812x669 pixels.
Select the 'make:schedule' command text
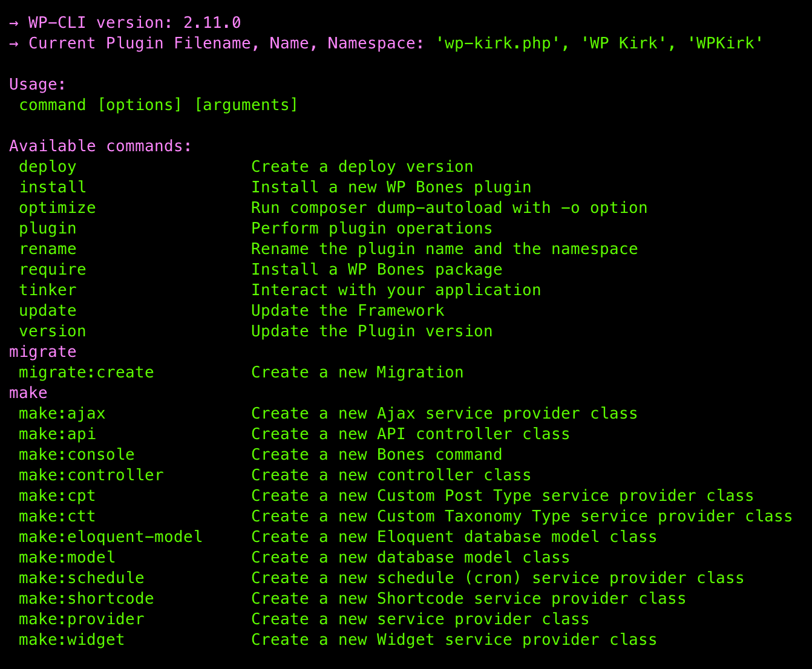point(82,578)
